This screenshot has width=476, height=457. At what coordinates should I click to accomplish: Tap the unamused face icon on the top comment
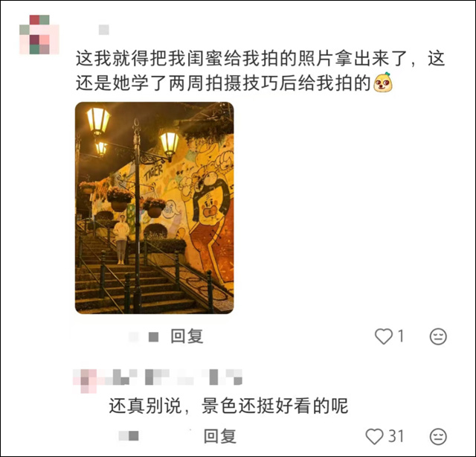[438, 336]
